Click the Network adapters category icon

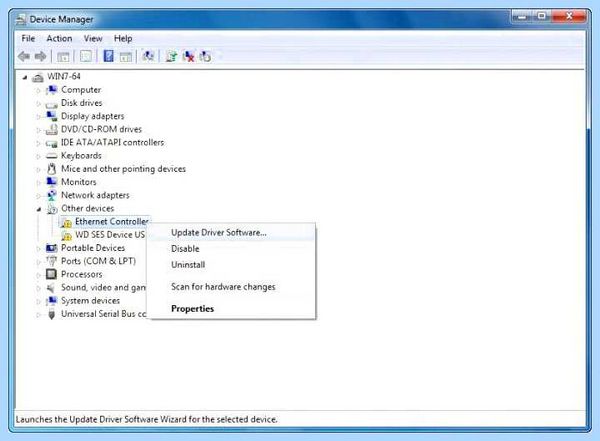(52, 195)
